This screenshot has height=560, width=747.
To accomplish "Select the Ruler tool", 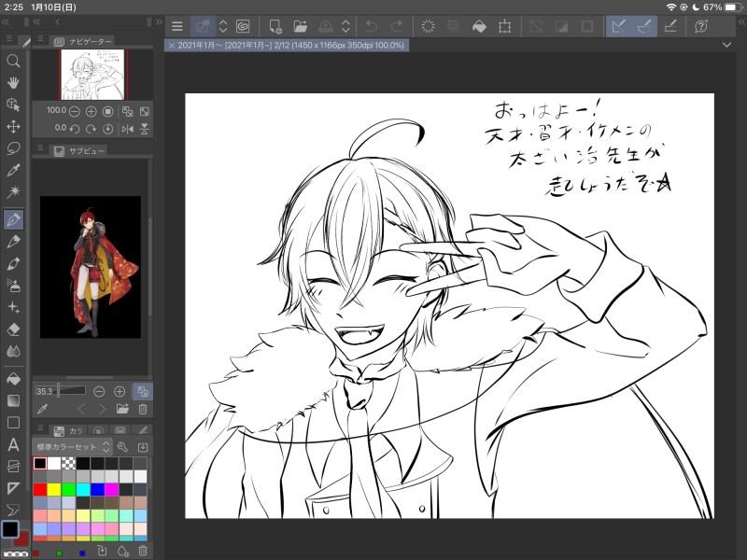I will [x=13, y=488].
